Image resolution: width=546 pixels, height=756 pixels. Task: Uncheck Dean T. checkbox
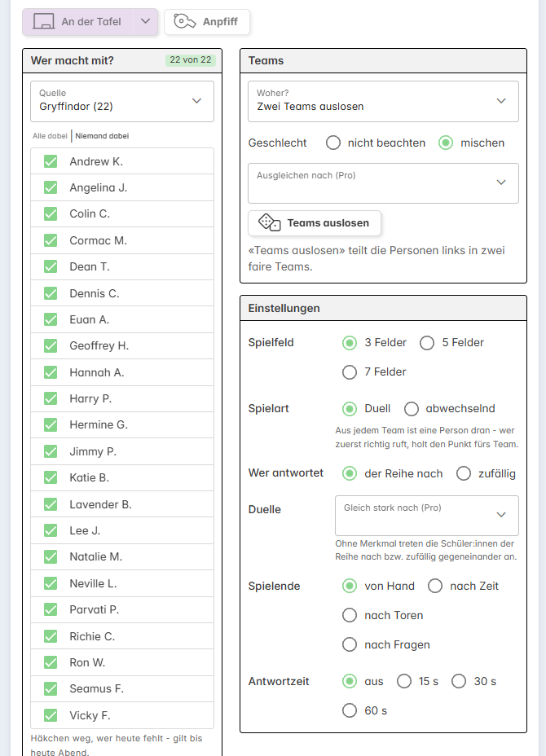[x=51, y=266]
